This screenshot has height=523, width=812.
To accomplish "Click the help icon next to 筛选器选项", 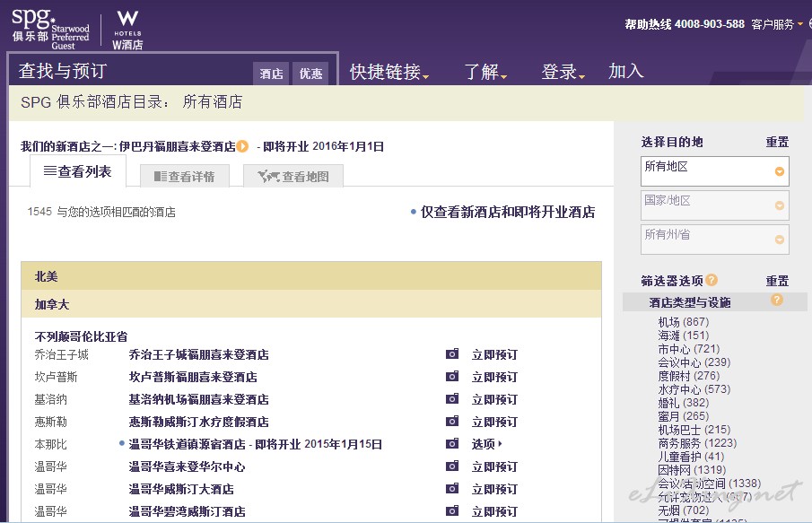I will (712, 280).
